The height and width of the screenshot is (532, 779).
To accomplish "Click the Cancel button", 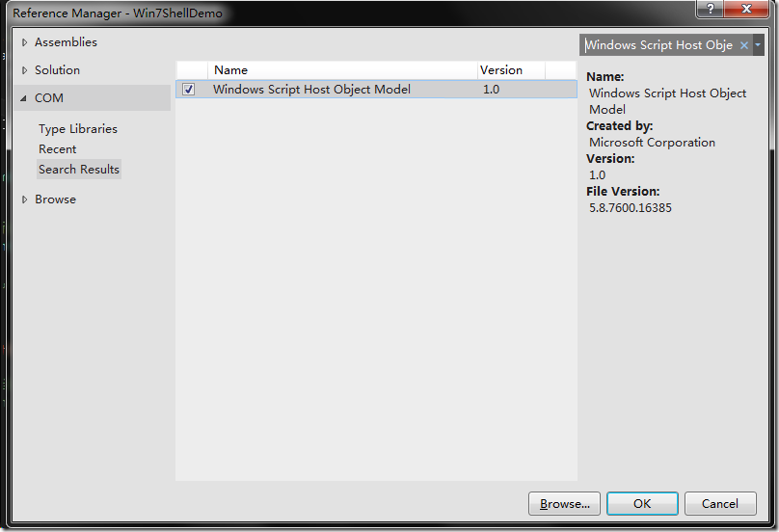I will (720, 504).
